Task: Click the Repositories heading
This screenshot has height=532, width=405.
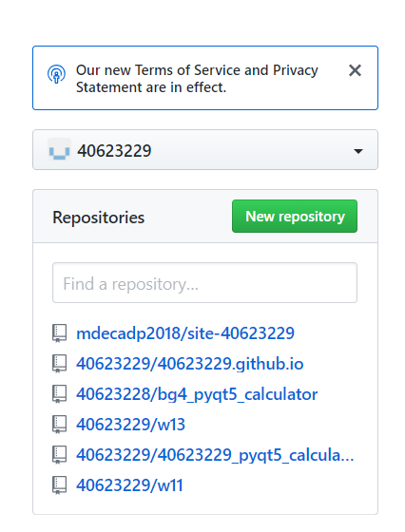Action: click(x=99, y=218)
